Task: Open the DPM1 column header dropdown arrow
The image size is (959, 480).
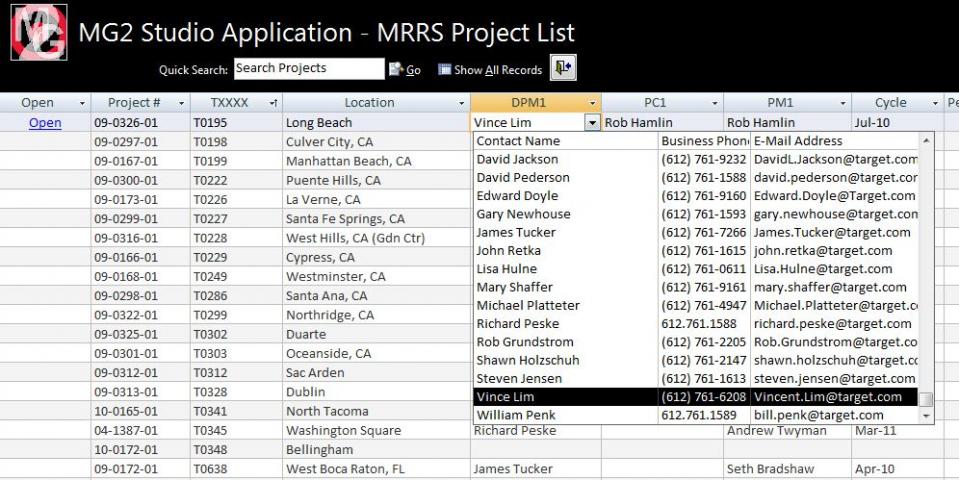Action: pyautogui.click(x=592, y=103)
